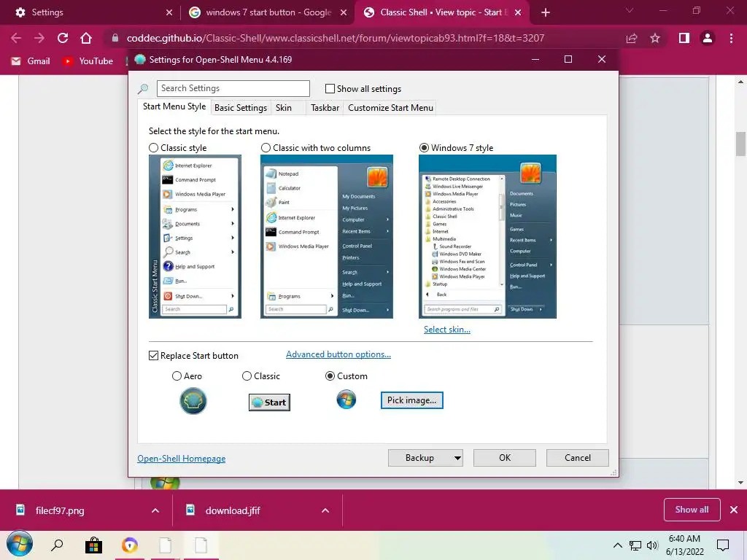Open the Backup dropdown arrow

pos(457,458)
